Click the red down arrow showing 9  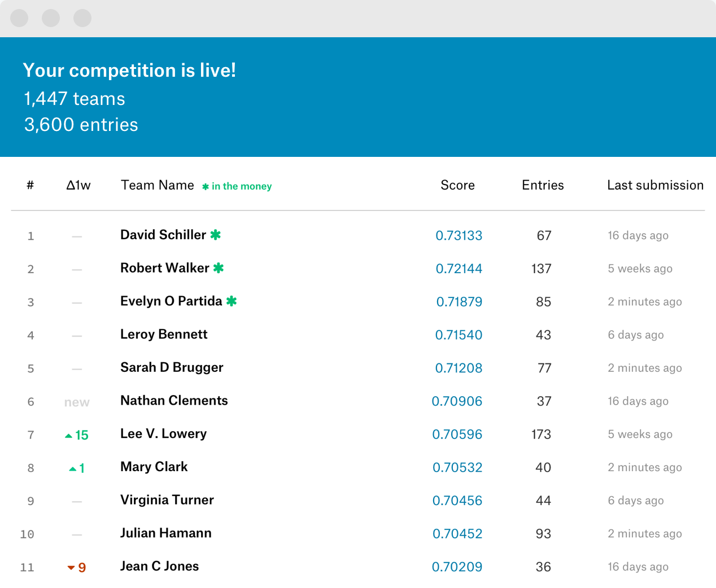click(x=71, y=568)
